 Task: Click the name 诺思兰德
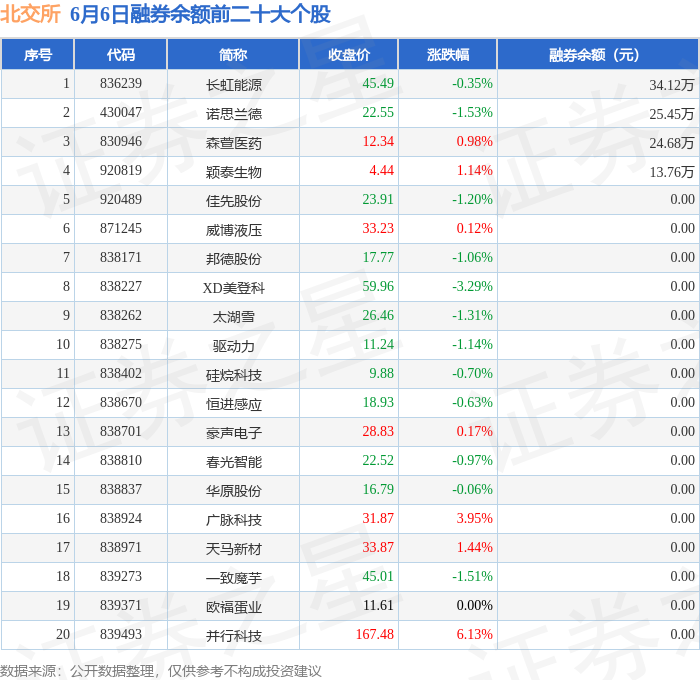[233, 114]
